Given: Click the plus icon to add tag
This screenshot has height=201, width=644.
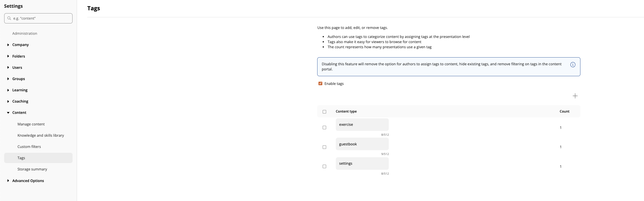Looking at the screenshot, I should coord(575,96).
